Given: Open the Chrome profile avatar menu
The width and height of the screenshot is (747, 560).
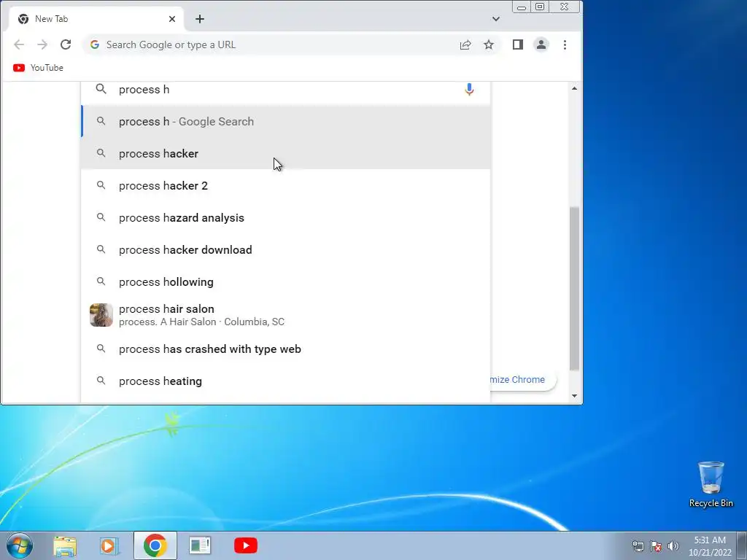Looking at the screenshot, I should [x=541, y=44].
